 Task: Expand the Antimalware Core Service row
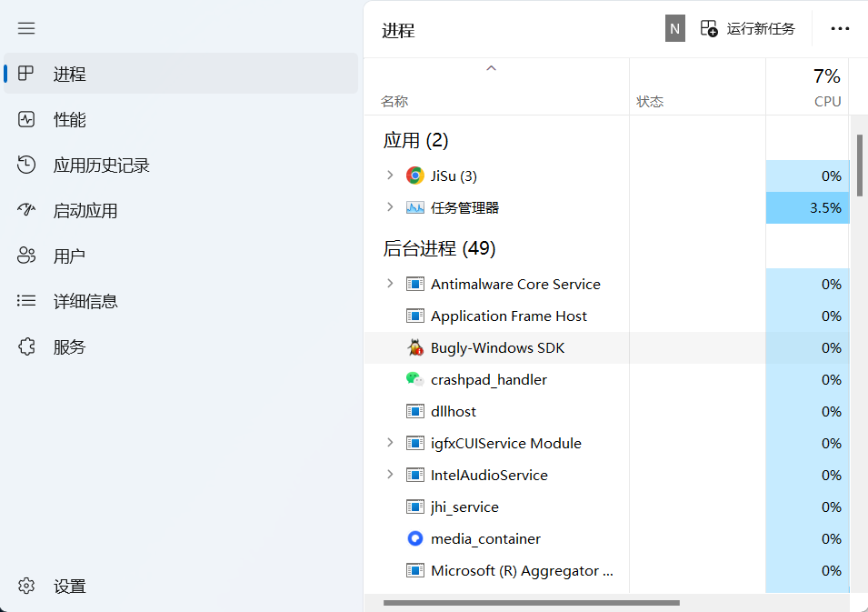390,284
